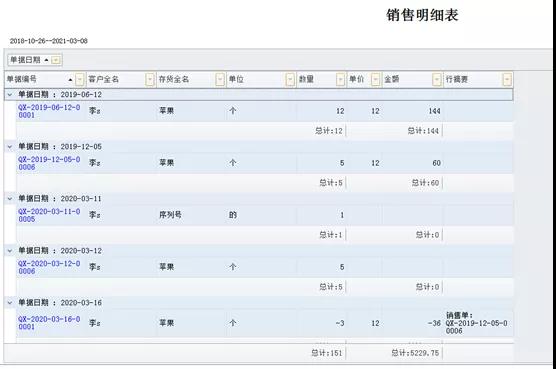This screenshot has height=369, width=556.
Task: Open filter dropdown on 行摘要 column
Action: point(507,79)
